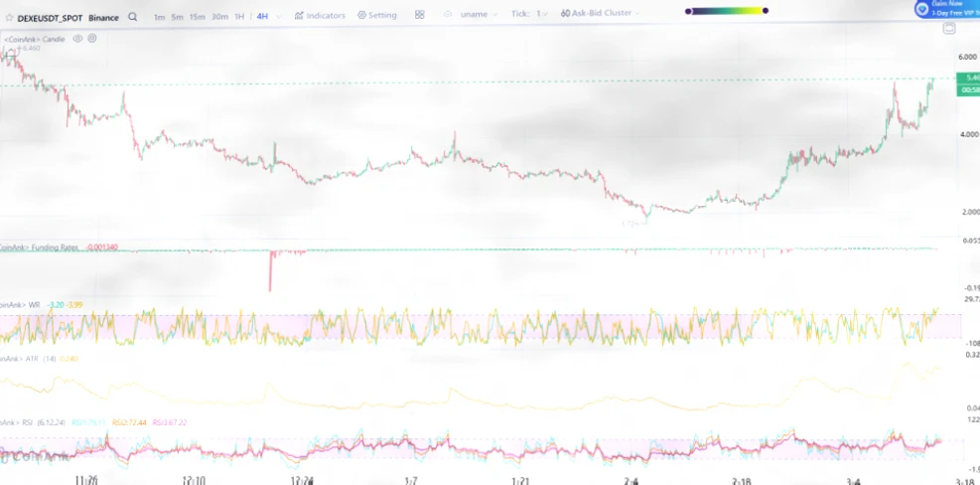Click left handle of color gradient slider

point(688,11)
